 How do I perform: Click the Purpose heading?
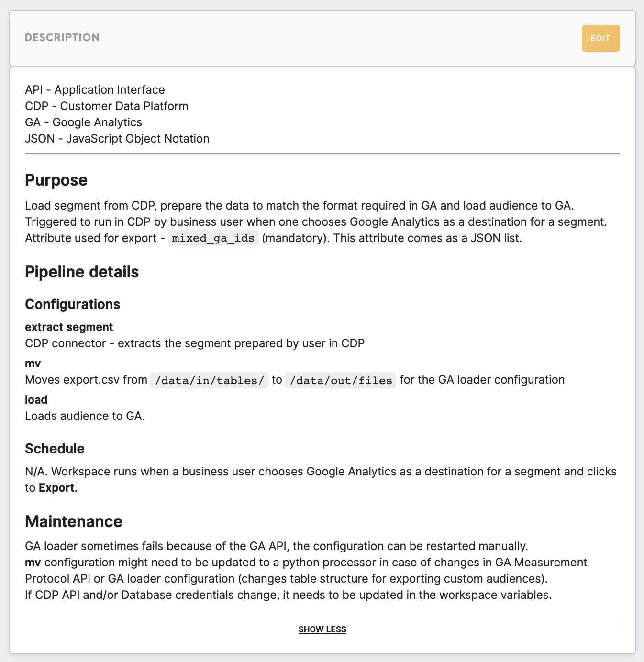[x=56, y=180]
